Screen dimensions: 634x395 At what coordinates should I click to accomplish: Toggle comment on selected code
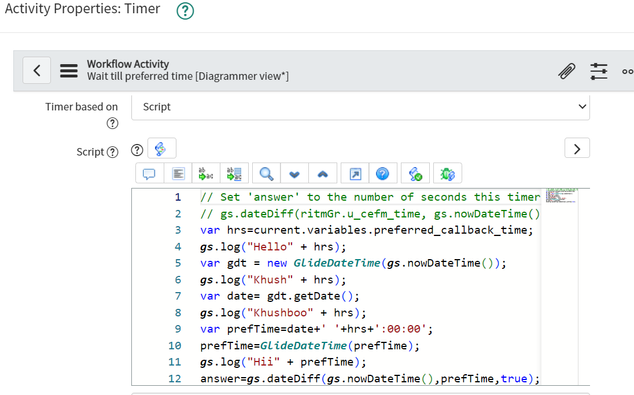[149, 174]
